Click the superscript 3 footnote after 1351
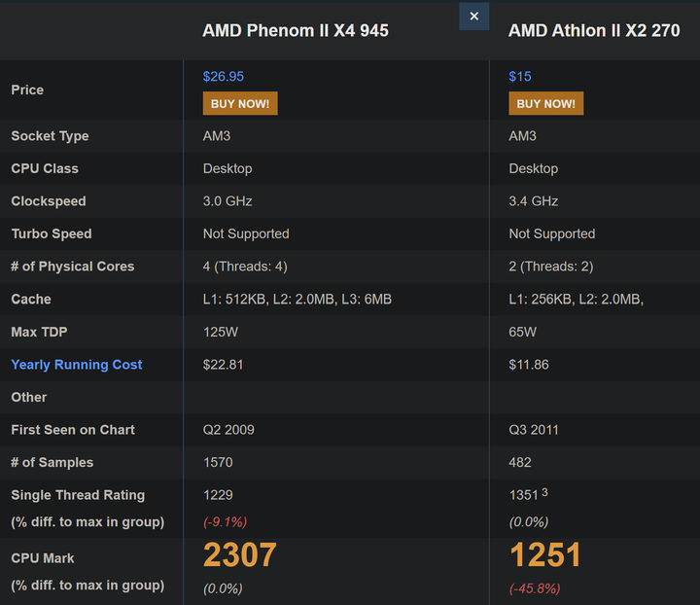Viewport: 700px width, 605px height. (x=544, y=492)
